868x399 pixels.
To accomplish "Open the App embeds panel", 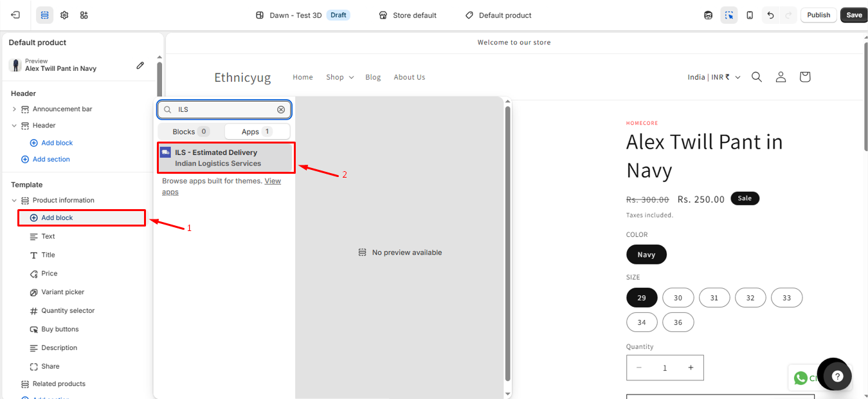I will pyautogui.click(x=83, y=14).
